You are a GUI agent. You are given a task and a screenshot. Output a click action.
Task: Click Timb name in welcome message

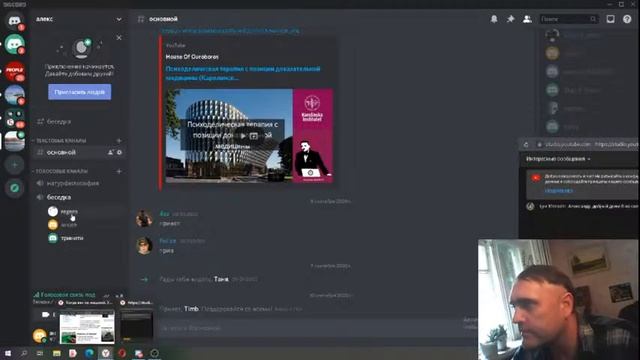point(191,309)
